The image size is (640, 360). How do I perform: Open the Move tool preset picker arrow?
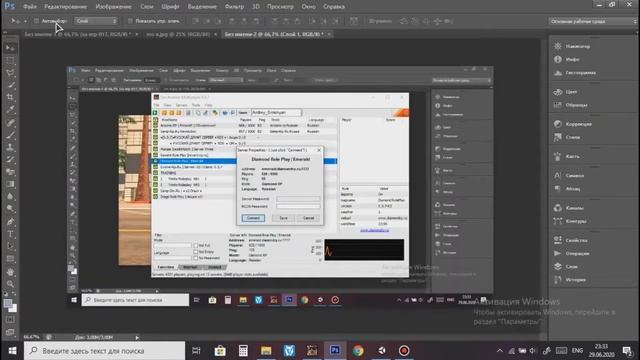tap(25, 21)
